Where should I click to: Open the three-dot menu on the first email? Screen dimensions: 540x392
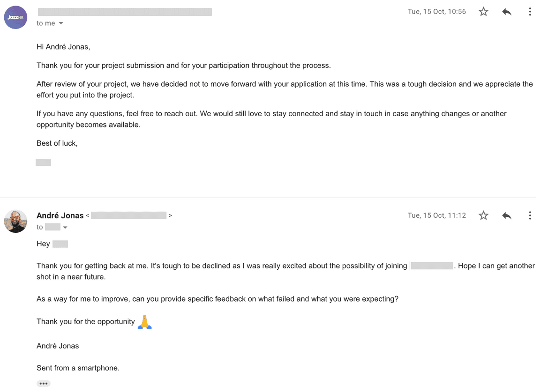tap(530, 11)
